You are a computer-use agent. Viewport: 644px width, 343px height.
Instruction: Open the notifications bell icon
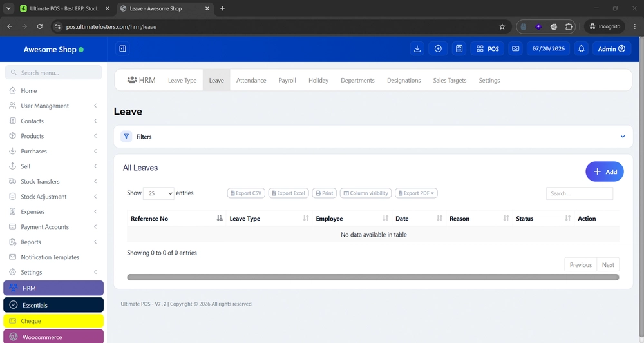(581, 48)
